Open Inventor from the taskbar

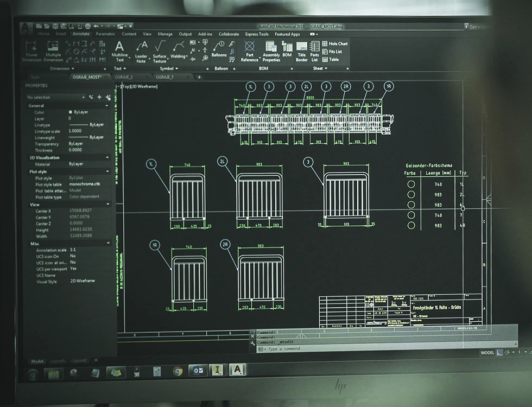pos(218,370)
